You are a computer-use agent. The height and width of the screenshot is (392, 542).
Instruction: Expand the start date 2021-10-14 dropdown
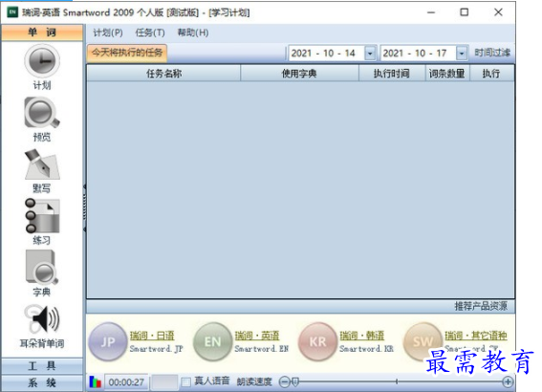click(370, 54)
